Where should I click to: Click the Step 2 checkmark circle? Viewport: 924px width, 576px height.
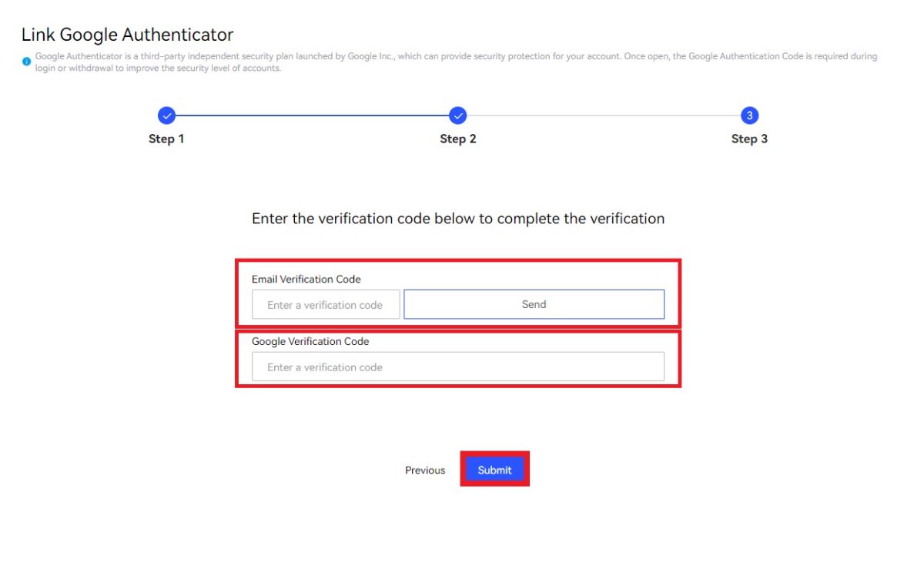[458, 116]
